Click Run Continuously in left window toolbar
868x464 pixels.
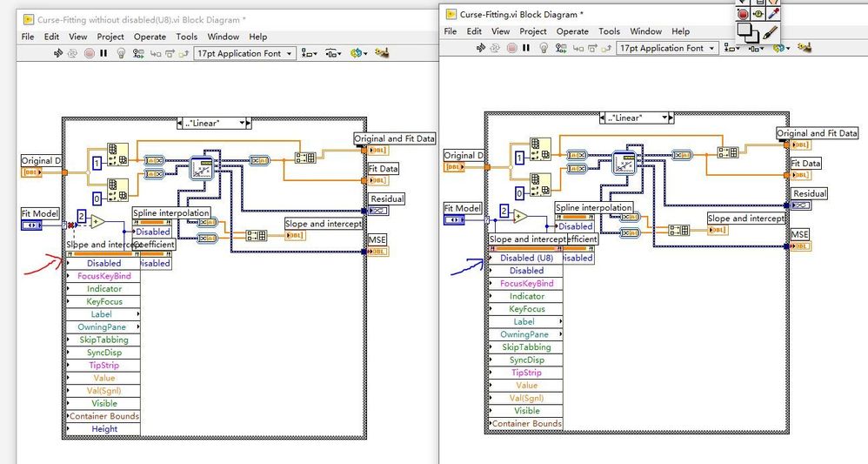point(72,53)
